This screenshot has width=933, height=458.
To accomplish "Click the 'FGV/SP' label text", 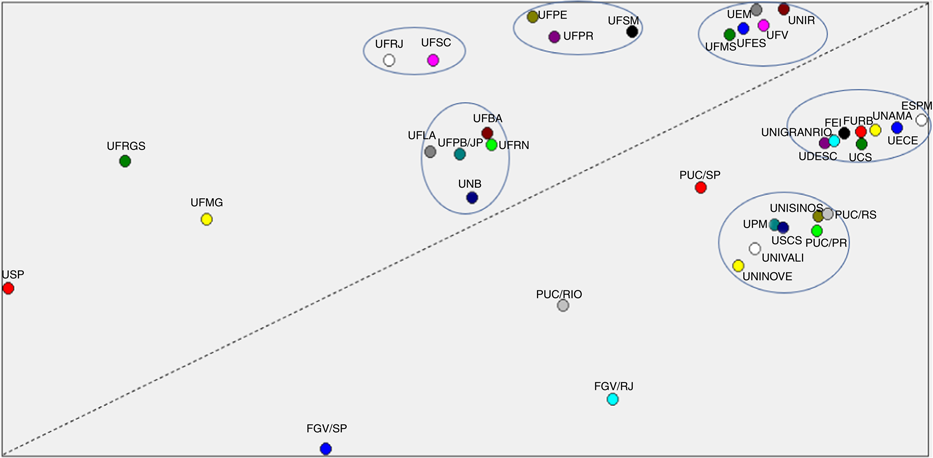I will point(326,429).
